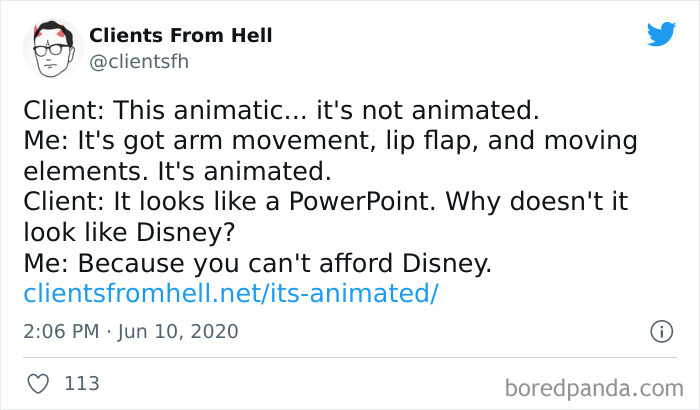Open the Clients From Hell profile avatar
700x410 pixels.
52,48
